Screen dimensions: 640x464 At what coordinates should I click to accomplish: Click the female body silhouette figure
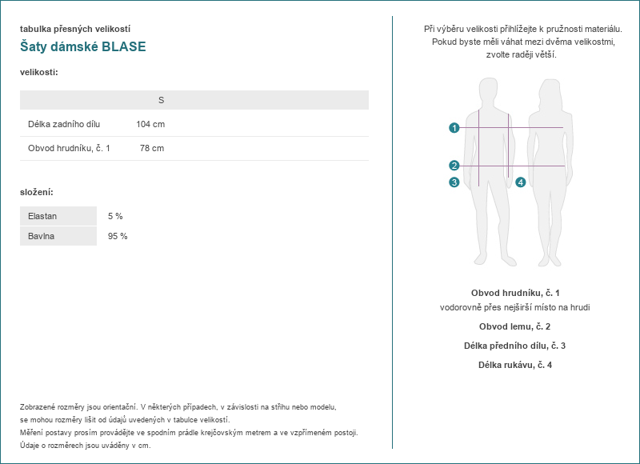point(550,172)
